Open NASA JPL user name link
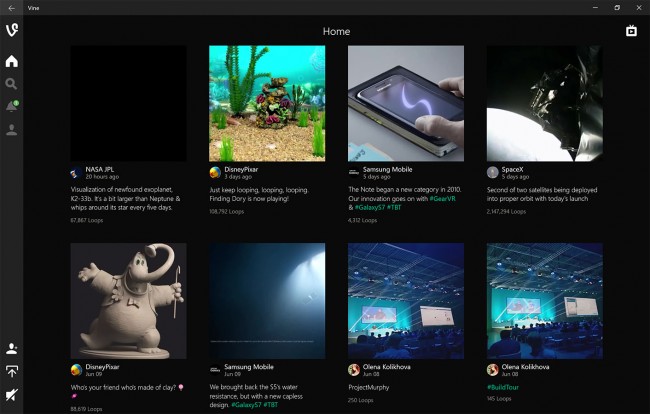This screenshot has height=414, width=650. [x=99, y=169]
